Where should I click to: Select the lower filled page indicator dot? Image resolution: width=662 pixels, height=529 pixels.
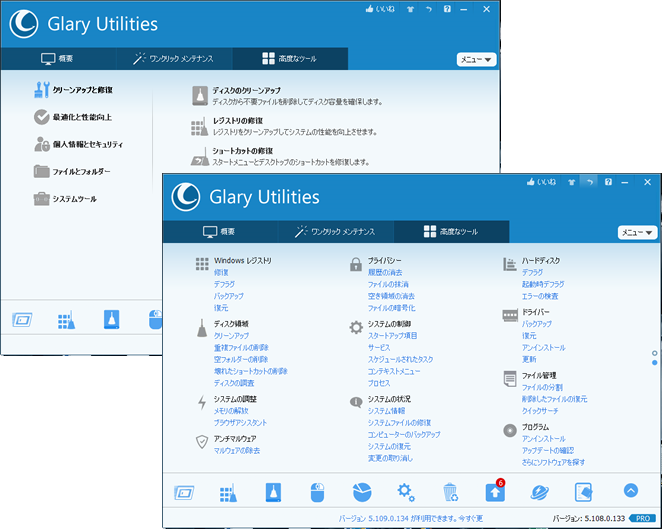click(x=654, y=363)
